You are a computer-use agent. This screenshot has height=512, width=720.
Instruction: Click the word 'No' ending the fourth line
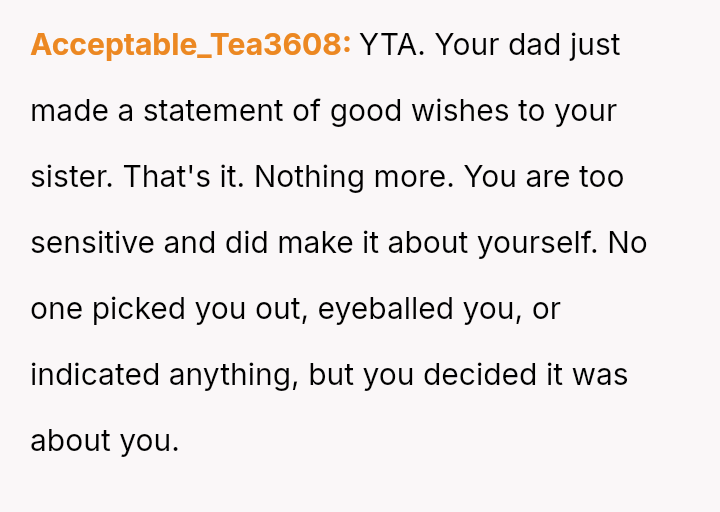(627, 243)
